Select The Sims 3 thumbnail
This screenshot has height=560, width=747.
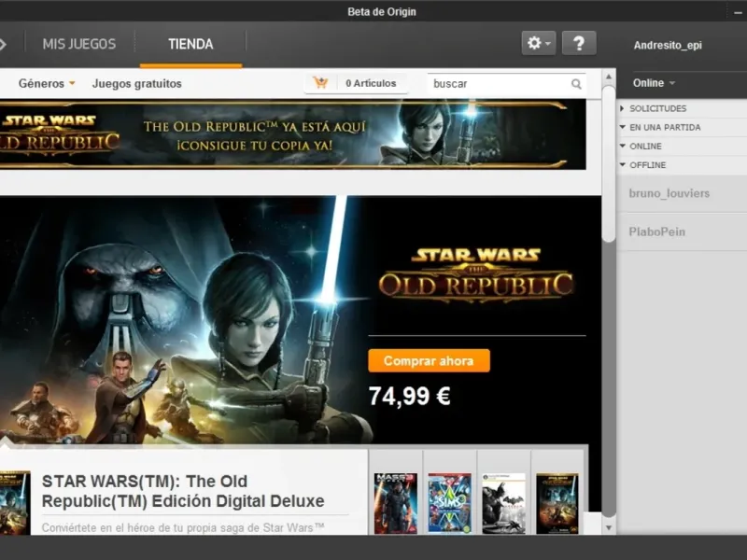(449, 503)
